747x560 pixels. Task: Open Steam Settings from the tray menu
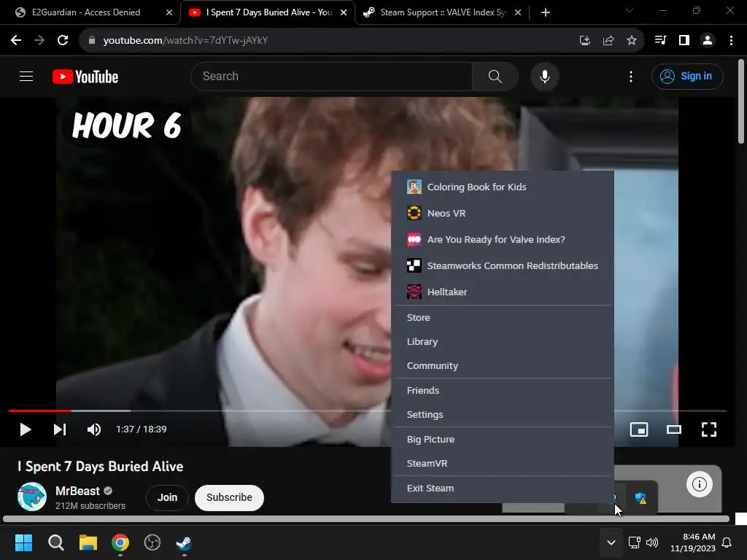click(x=502, y=414)
